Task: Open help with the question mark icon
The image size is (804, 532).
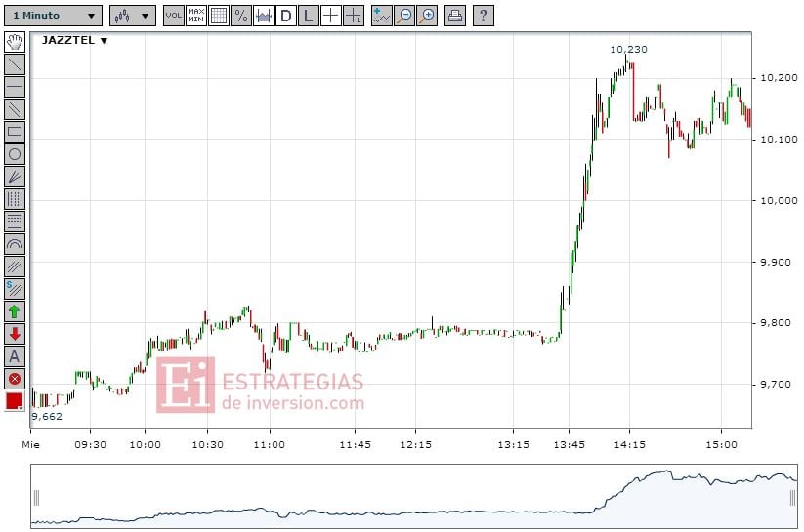Action: coord(483,16)
